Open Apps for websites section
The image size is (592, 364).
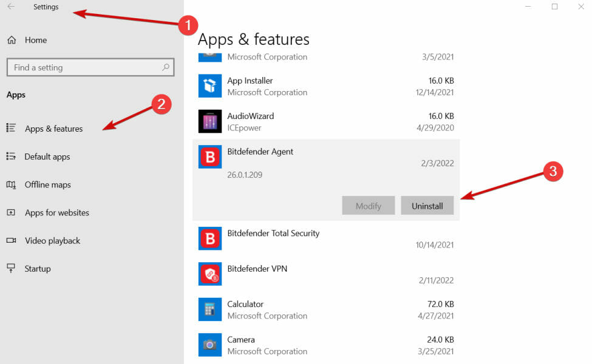click(56, 213)
